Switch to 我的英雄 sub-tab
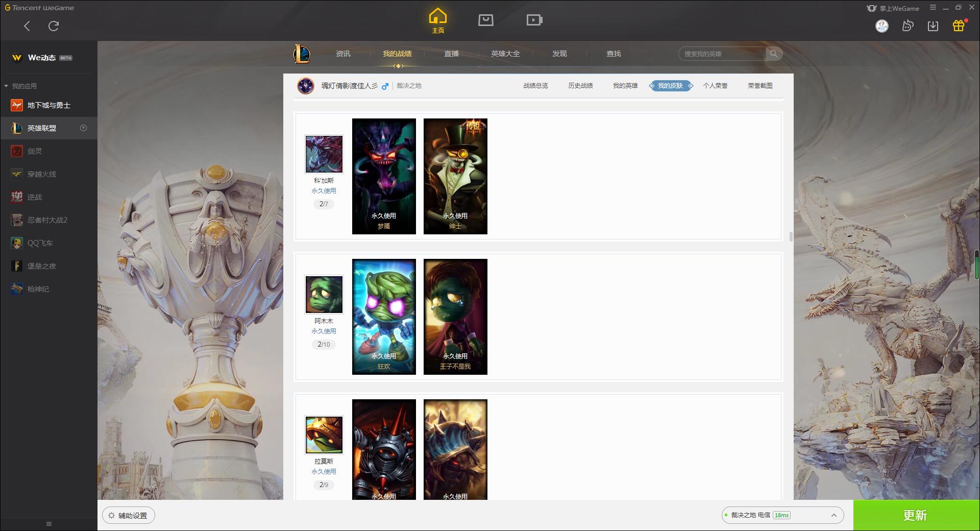The width and height of the screenshot is (980, 531). tap(625, 86)
